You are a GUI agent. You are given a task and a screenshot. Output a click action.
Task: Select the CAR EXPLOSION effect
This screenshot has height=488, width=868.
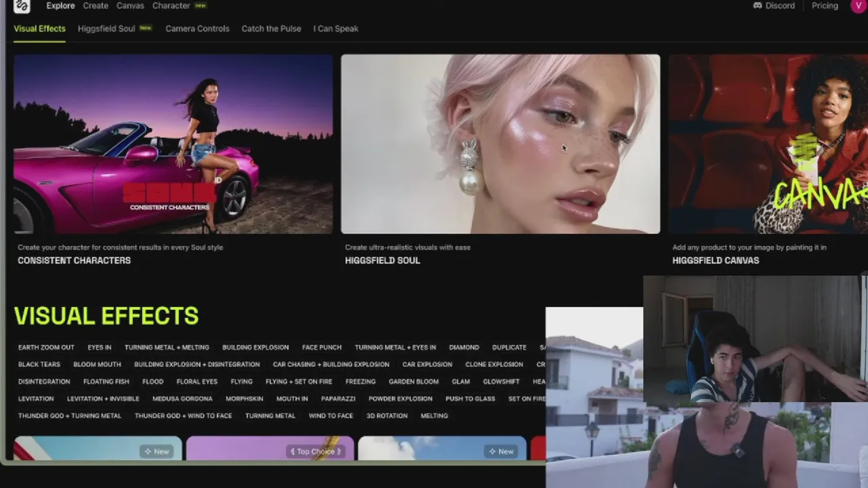[427, 364]
